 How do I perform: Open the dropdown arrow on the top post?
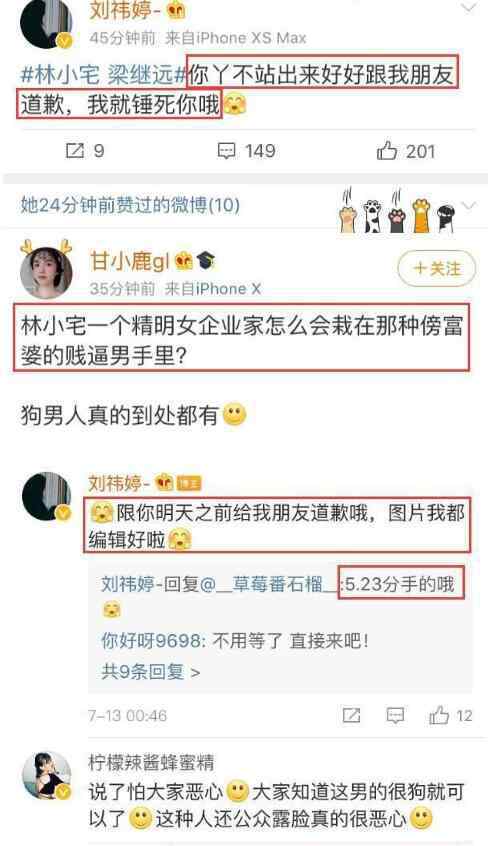[469, 8]
